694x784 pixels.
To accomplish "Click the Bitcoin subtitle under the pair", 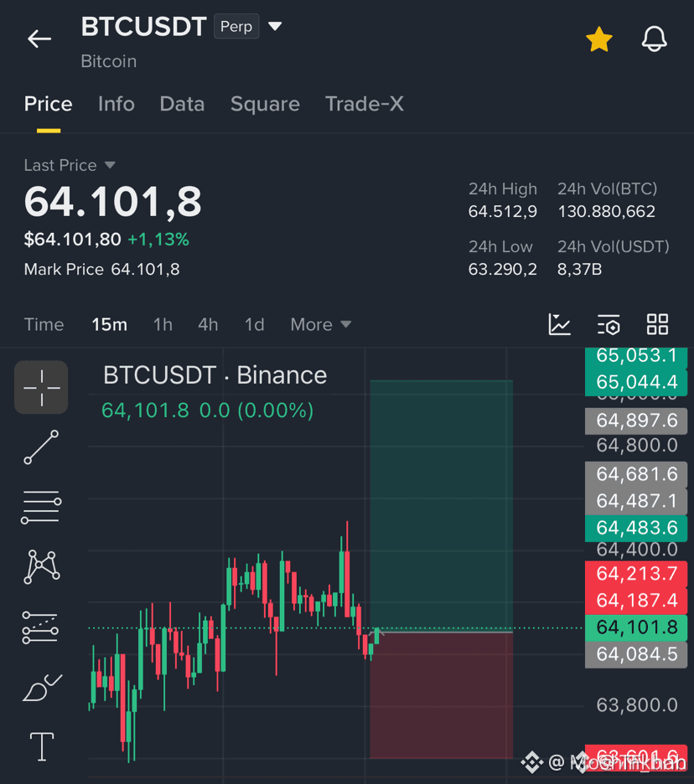I will click(x=109, y=61).
